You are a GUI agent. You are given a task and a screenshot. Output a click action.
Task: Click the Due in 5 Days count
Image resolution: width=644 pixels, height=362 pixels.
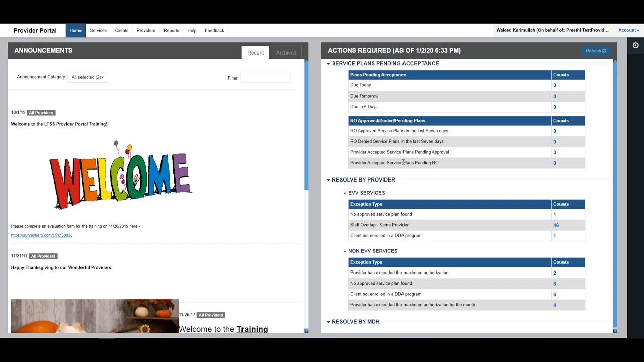coord(555,107)
